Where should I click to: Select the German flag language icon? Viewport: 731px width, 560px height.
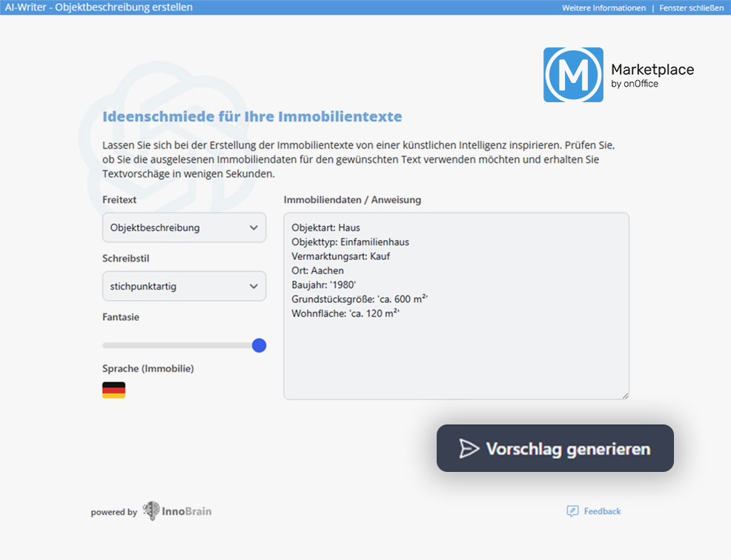click(x=113, y=390)
